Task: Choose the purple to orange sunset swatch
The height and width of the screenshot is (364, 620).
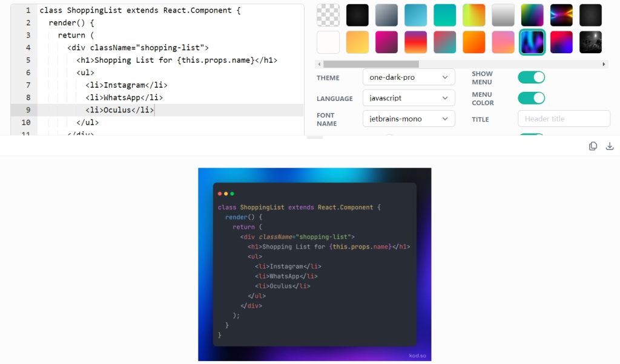Action: pos(415,42)
